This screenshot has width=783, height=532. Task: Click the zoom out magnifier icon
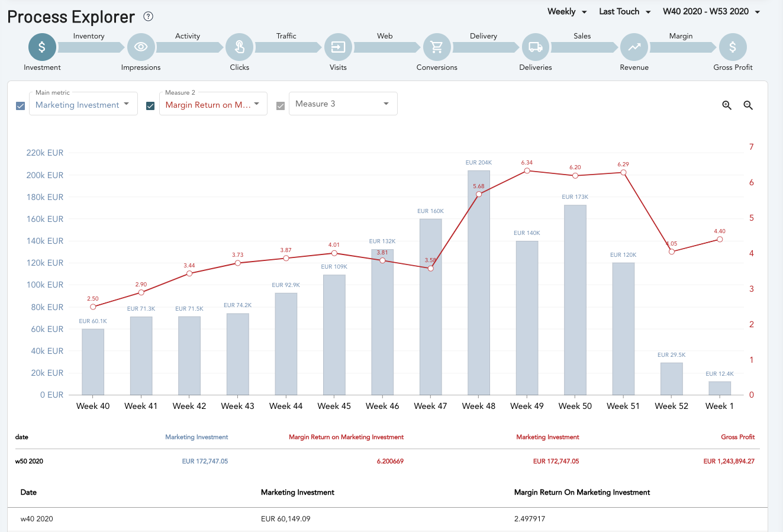click(x=748, y=105)
